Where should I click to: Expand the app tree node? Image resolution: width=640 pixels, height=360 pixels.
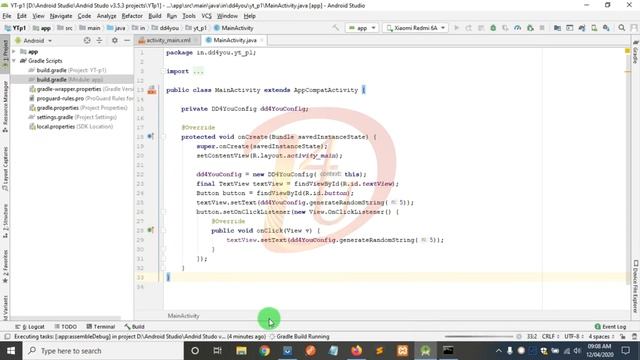14,51
